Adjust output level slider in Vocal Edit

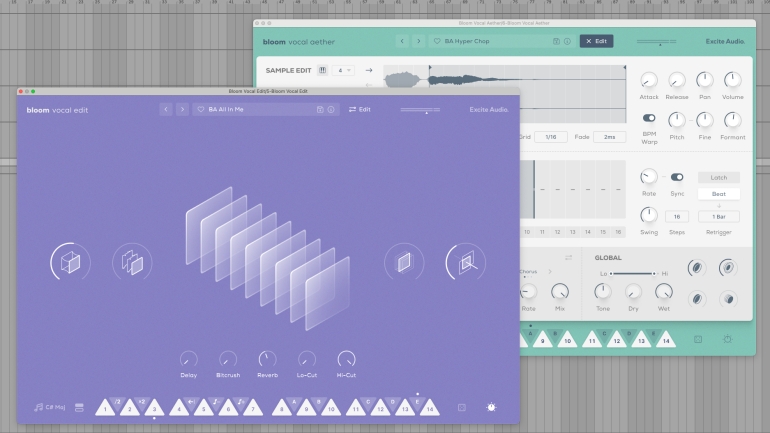click(420, 110)
